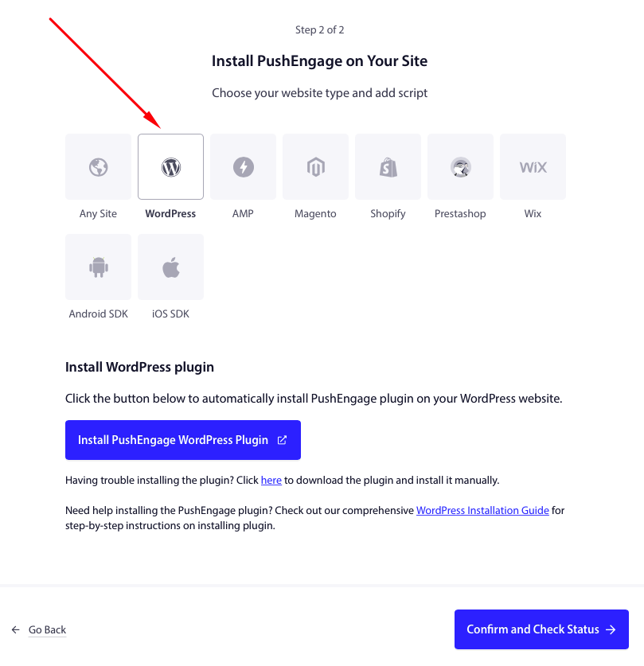This screenshot has width=644, height=666.
Task: Choose the WordPress logo tile
Action: click(170, 167)
